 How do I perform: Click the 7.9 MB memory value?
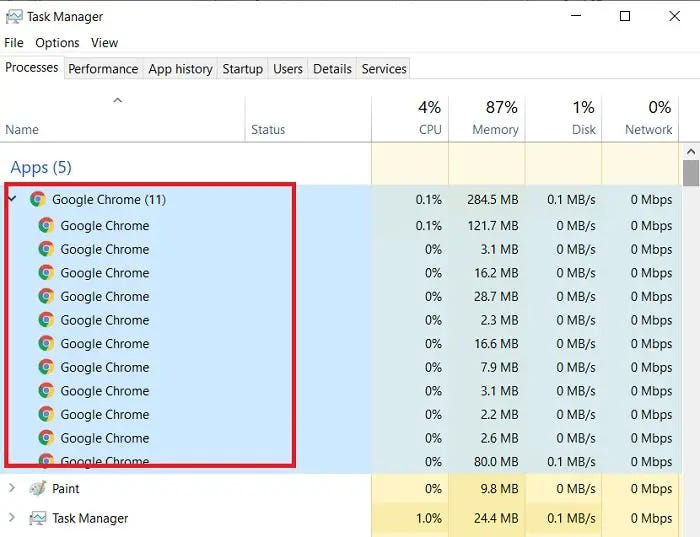[x=499, y=368]
